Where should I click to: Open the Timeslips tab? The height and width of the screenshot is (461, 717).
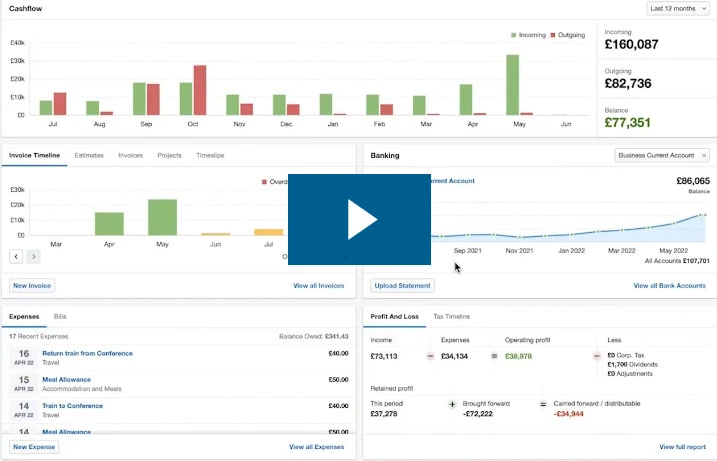pyautogui.click(x=210, y=155)
